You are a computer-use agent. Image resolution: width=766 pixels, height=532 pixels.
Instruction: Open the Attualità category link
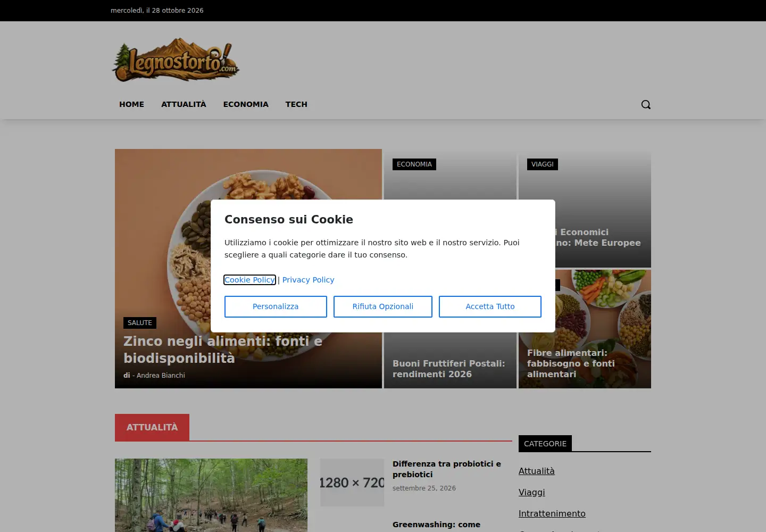coord(537,471)
